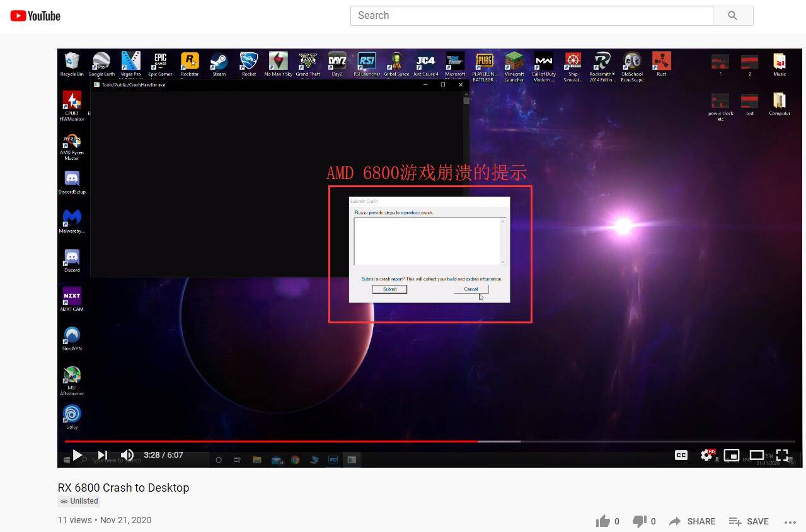Click the Submit Crash dialog text box scrollbar
Viewport: 806px width, 532px height.
click(x=503, y=241)
